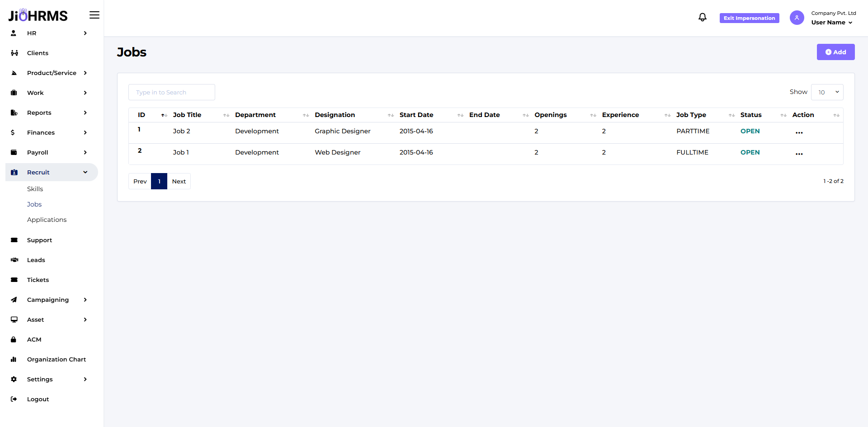The width and height of the screenshot is (868, 427).
Task: Open action menu for Job 1 row
Action: point(799,154)
